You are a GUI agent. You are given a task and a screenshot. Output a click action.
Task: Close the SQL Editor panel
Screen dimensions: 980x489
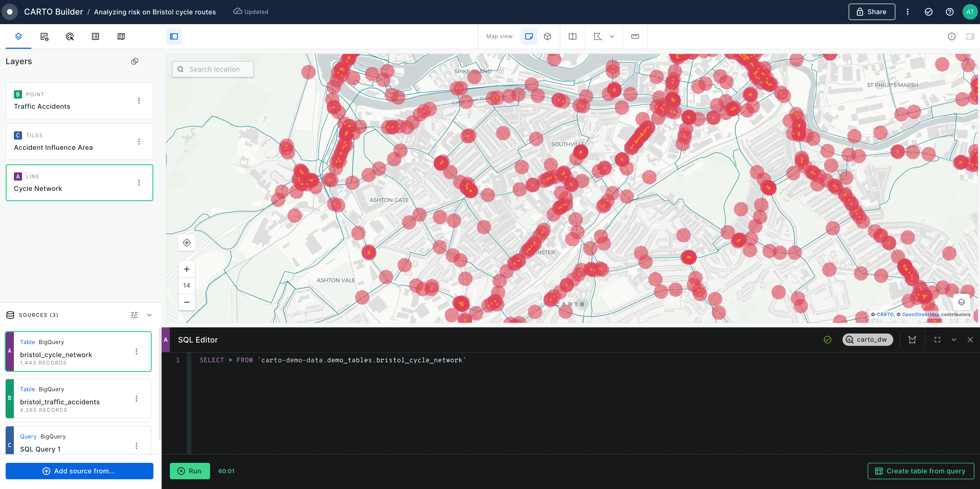tap(970, 339)
